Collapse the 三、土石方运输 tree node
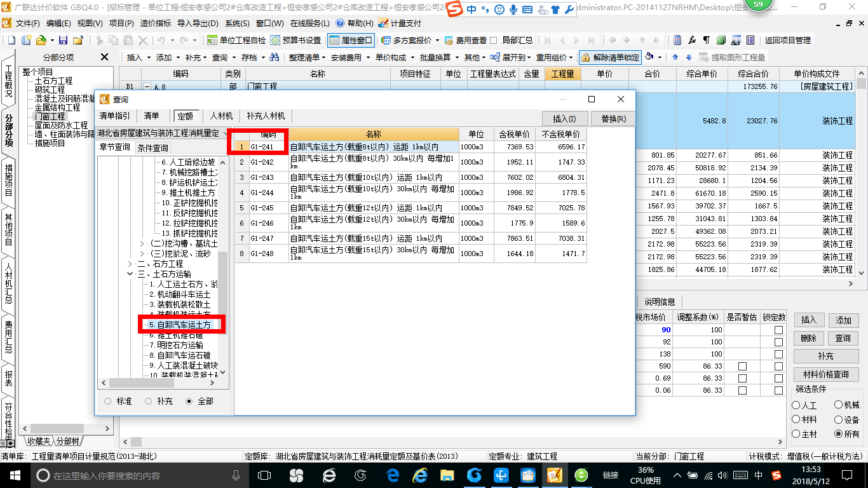This screenshot has height=488, width=868. 132,274
